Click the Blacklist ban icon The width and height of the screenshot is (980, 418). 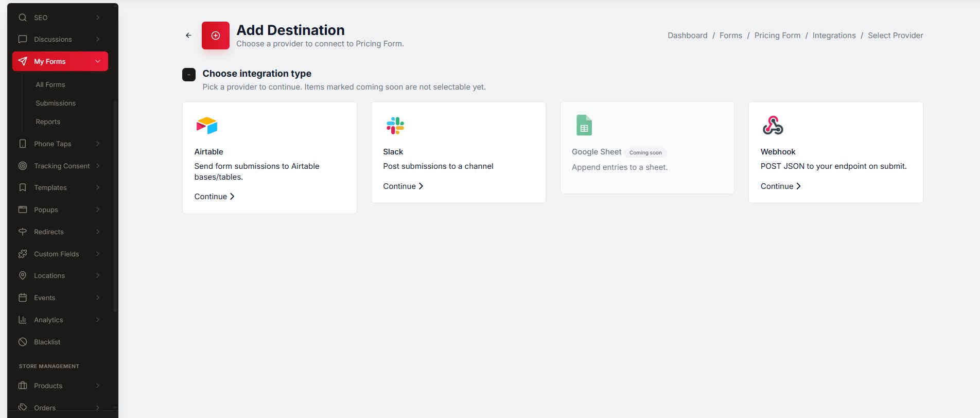coord(23,342)
